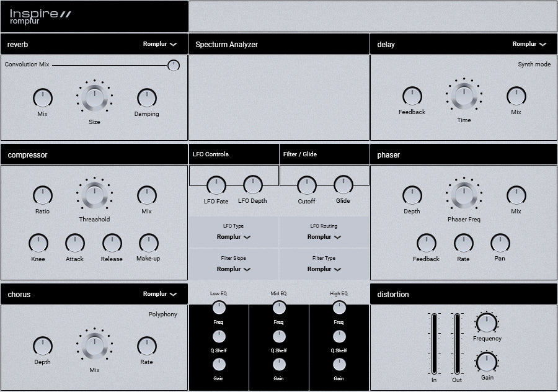
Task: Click the filter Cutoff knob
Action: [307, 185]
